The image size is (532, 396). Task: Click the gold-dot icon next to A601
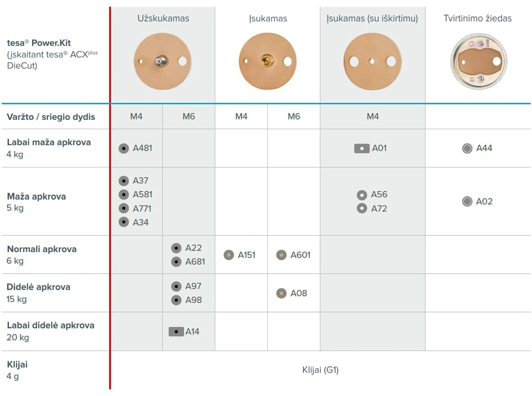point(281,255)
